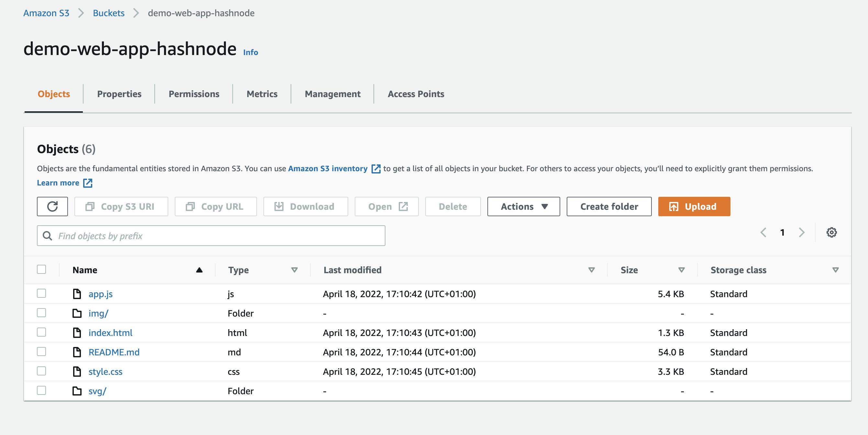This screenshot has width=868, height=435.
Task: Click the Storage class column header
Action: (738, 270)
